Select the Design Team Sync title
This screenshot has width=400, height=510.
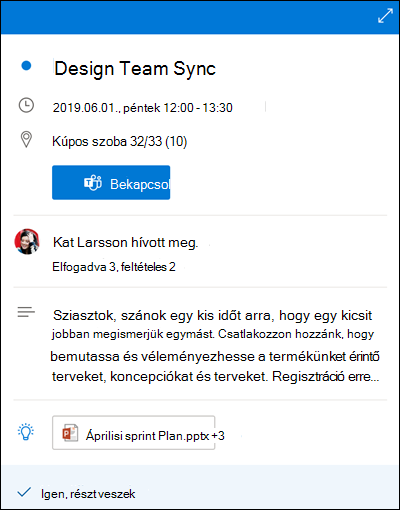coord(135,69)
